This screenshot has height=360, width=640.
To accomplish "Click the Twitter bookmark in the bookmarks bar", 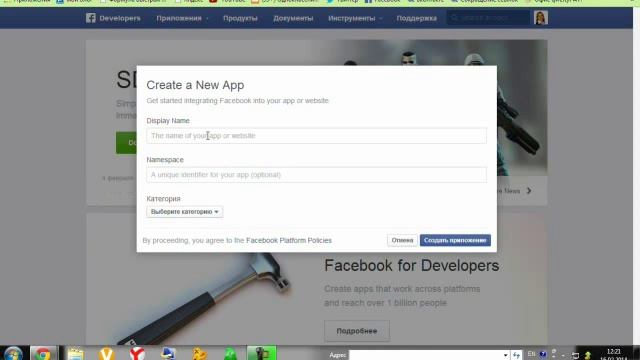I will 343,1.
